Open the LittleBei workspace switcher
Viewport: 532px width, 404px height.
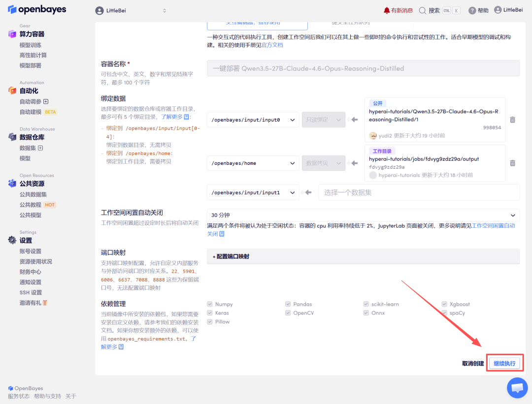131,10
